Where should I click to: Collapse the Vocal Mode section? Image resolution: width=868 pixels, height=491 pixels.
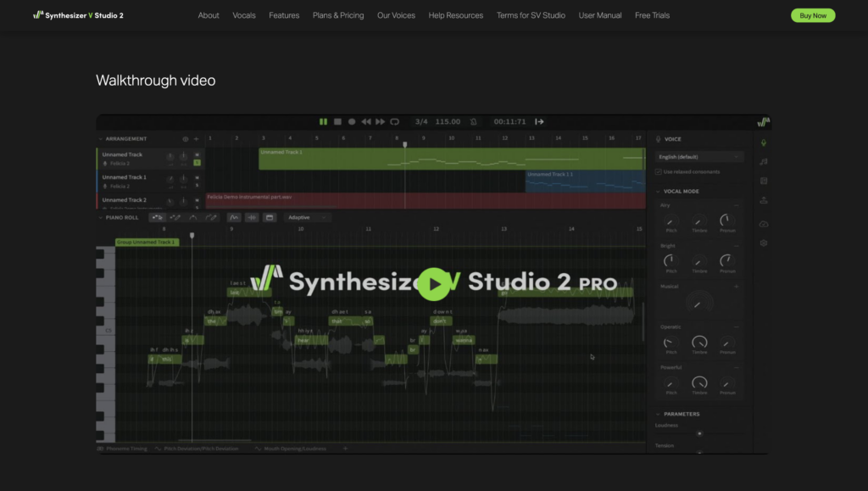(x=658, y=192)
